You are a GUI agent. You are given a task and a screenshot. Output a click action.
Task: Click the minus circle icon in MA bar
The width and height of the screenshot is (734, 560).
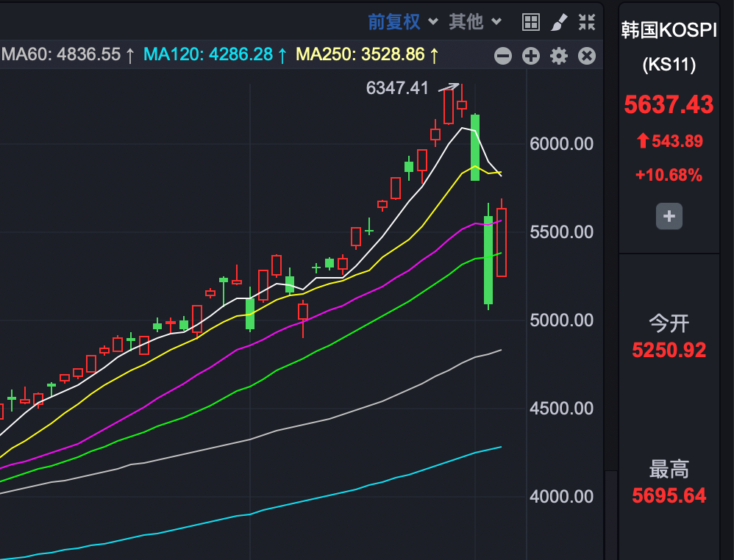pos(503,56)
